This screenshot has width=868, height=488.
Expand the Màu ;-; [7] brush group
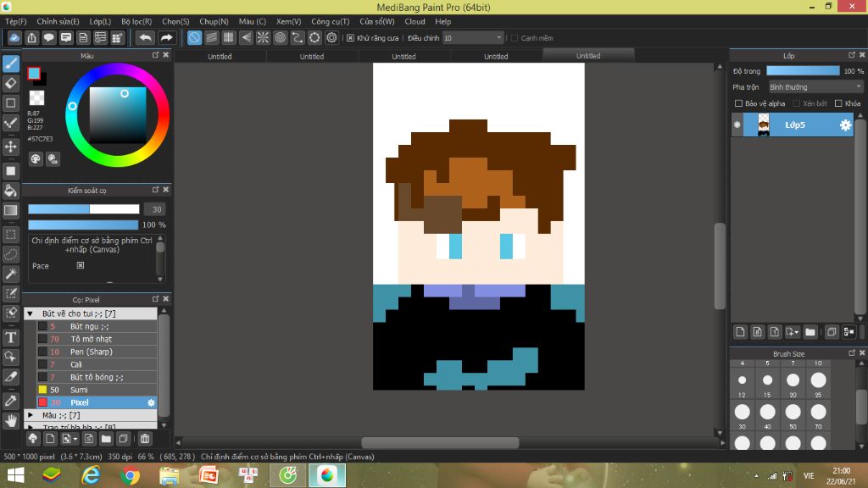[31, 415]
